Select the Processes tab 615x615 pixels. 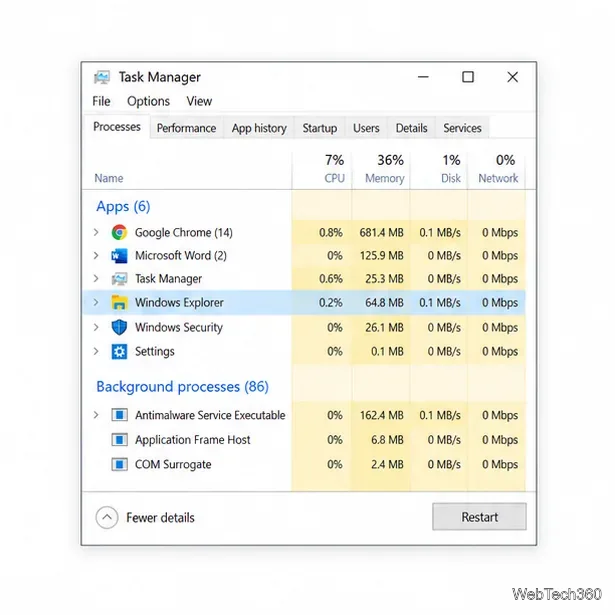(x=116, y=127)
